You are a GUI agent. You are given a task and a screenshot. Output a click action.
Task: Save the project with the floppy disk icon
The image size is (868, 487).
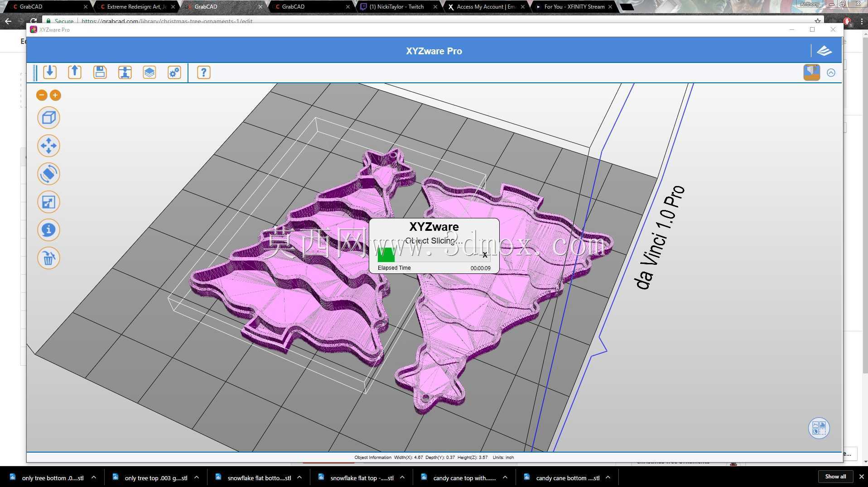point(100,72)
